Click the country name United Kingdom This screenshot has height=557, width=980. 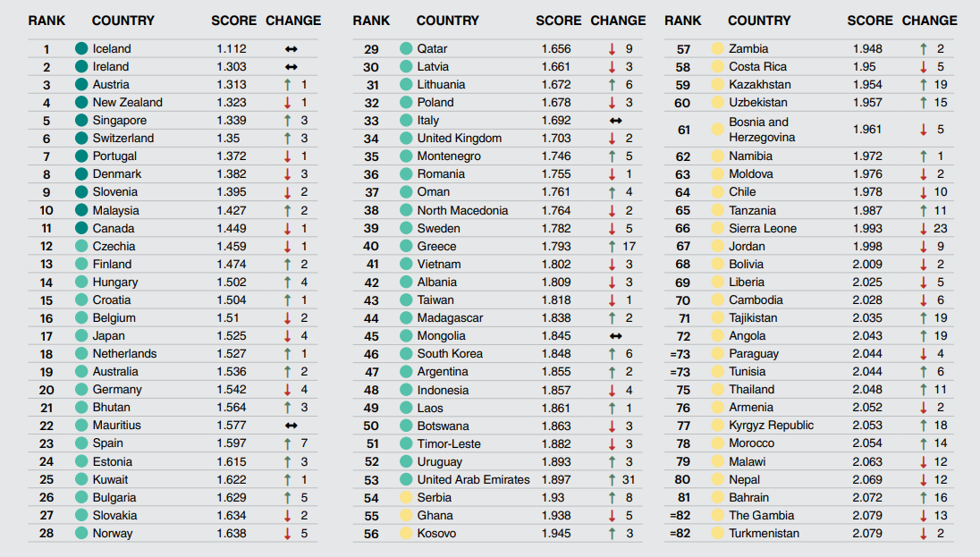click(460, 139)
